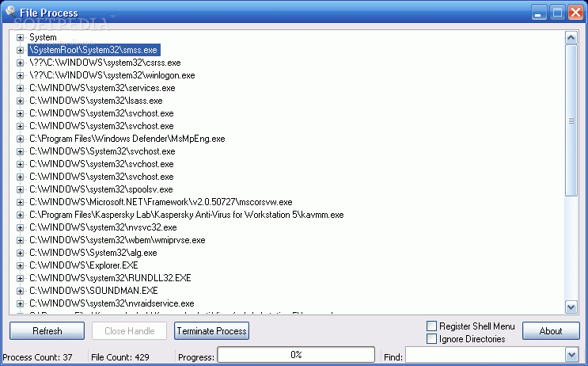Expand the MsMpEng.exe process node

click(20, 139)
